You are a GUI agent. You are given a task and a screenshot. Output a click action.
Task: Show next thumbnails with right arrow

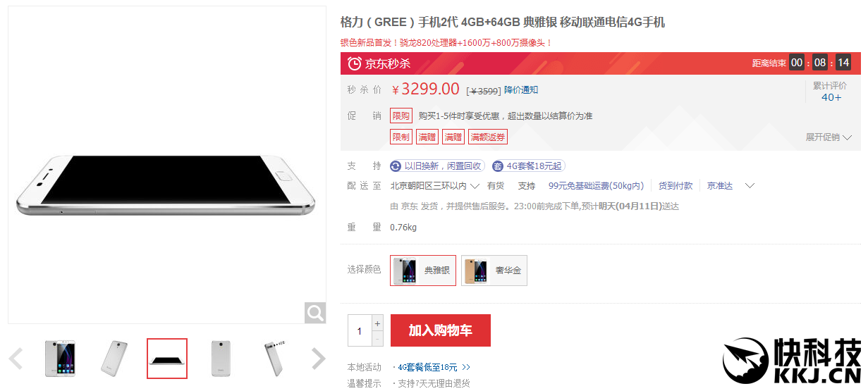coord(319,359)
